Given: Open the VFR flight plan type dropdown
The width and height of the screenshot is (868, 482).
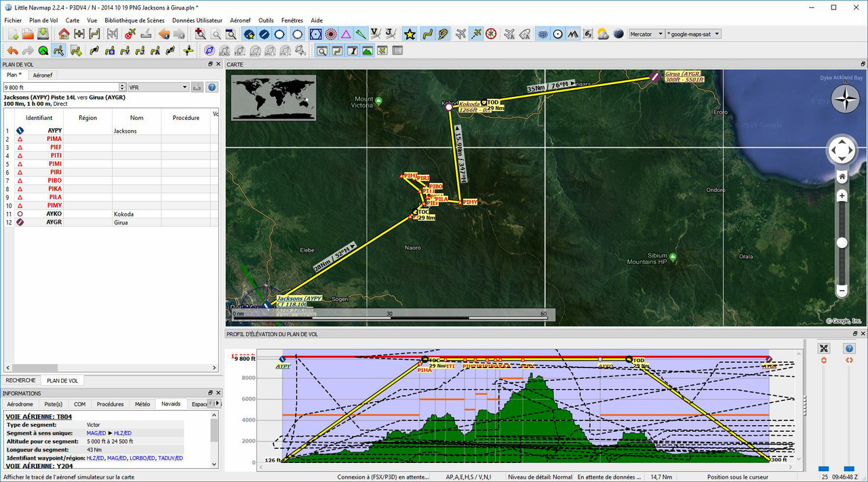Looking at the screenshot, I should [158, 87].
